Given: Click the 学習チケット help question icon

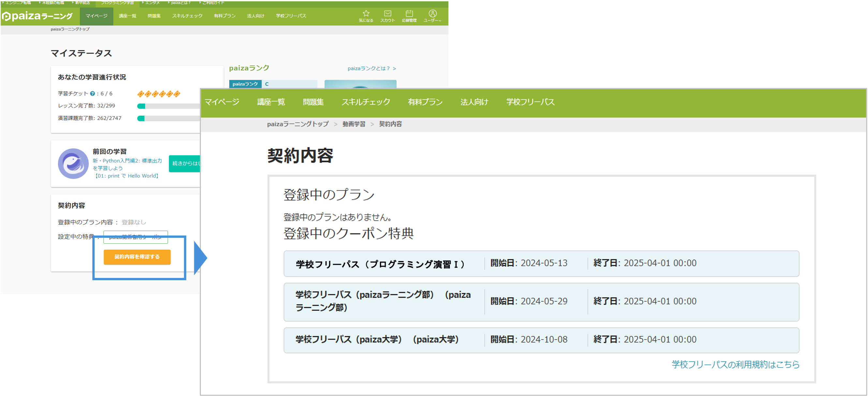Looking at the screenshot, I should click(92, 94).
